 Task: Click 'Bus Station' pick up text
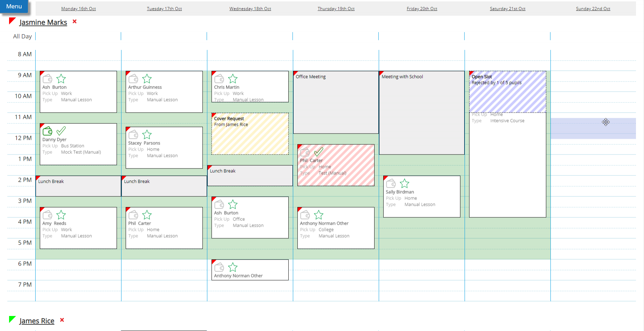[73, 146]
